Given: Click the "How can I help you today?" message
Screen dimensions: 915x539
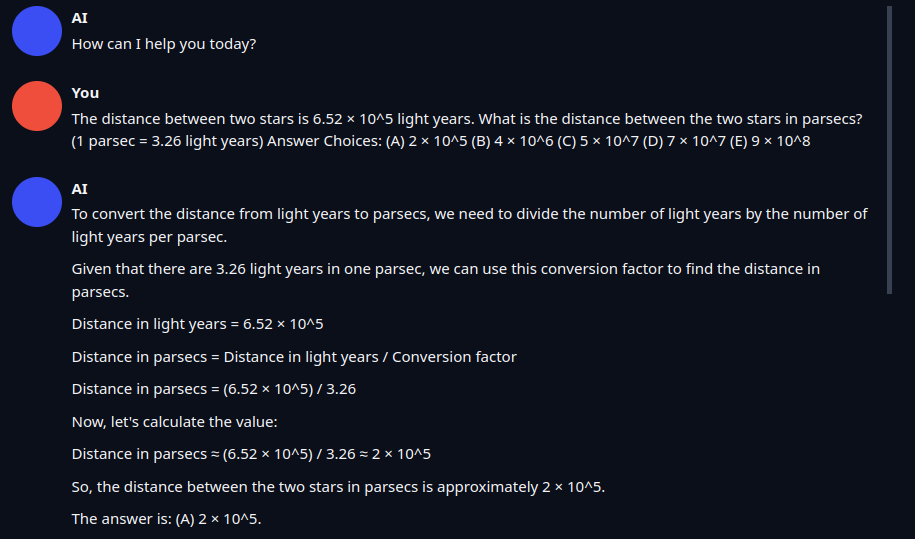Looking at the screenshot, I should (x=164, y=44).
